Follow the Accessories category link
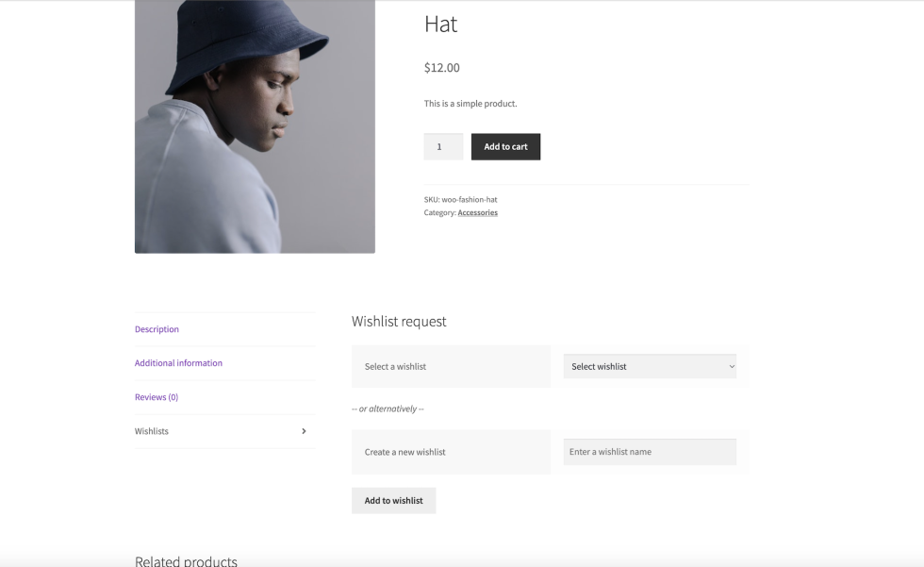 tap(477, 213)
